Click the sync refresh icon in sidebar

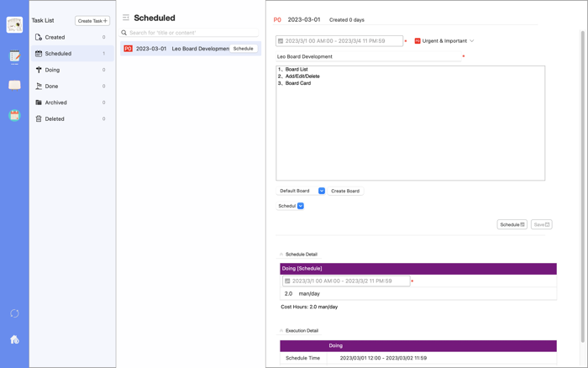[x=14, y=313]
